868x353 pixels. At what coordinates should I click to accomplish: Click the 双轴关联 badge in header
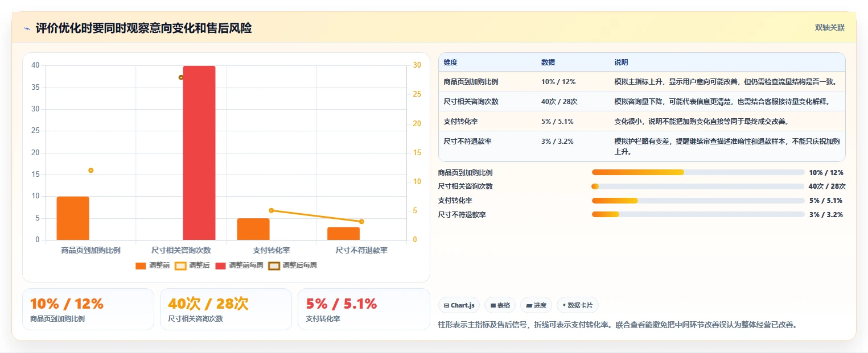pyautogui.click(x=829, y=28)
